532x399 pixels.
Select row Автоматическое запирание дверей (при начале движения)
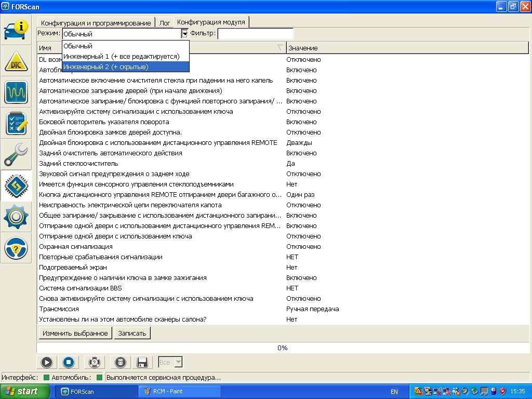coord(282,90)
